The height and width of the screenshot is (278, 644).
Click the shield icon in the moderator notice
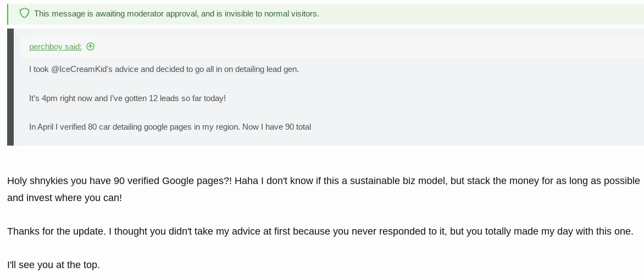point(24,14)
